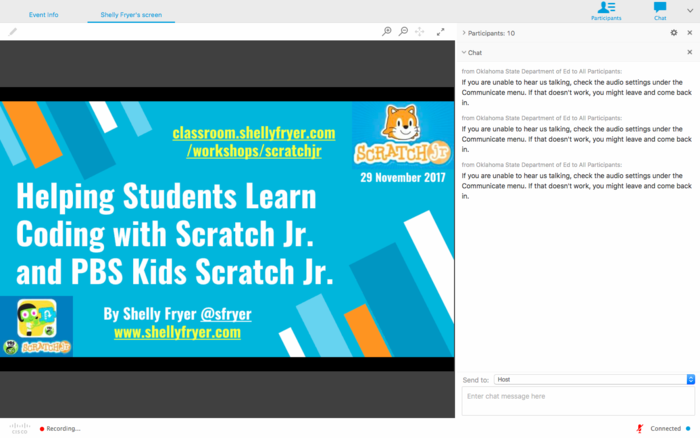This screenshot has height=438, width=700.
Task: Close the Chat panel
Action: [689, 52]
